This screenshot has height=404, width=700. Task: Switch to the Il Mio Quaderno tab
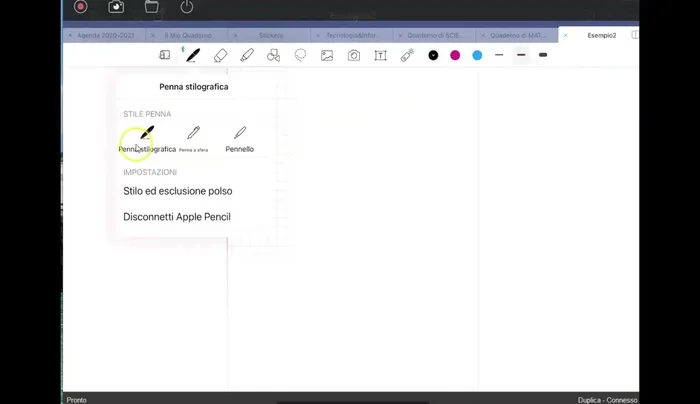point(188,35)
